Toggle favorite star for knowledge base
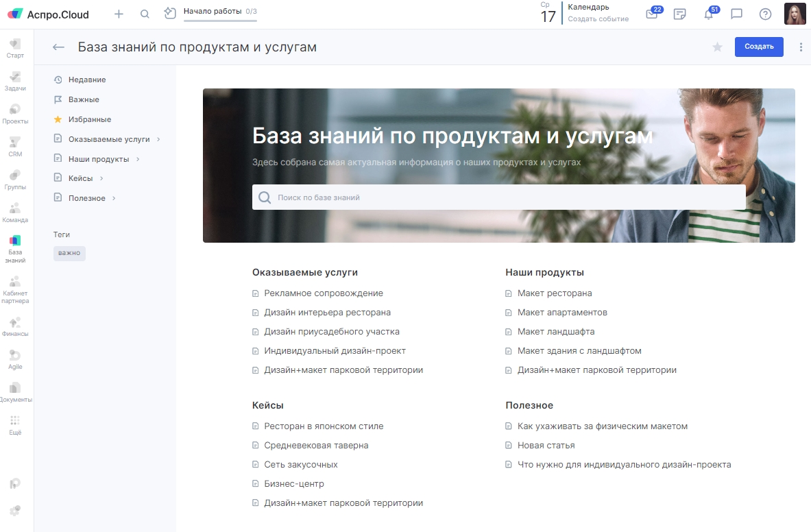Viewport: 811px width, 532px height. click(x=717, y=47)
